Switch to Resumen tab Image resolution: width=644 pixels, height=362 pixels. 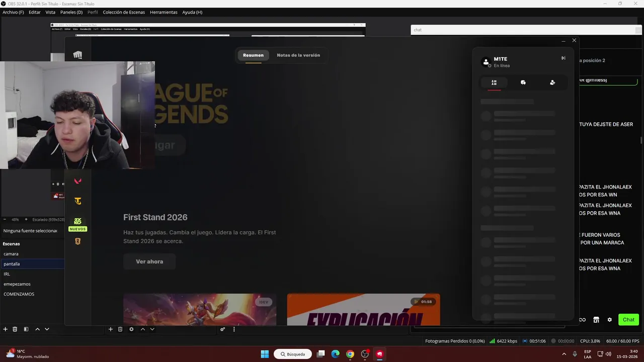coord(253,55)
